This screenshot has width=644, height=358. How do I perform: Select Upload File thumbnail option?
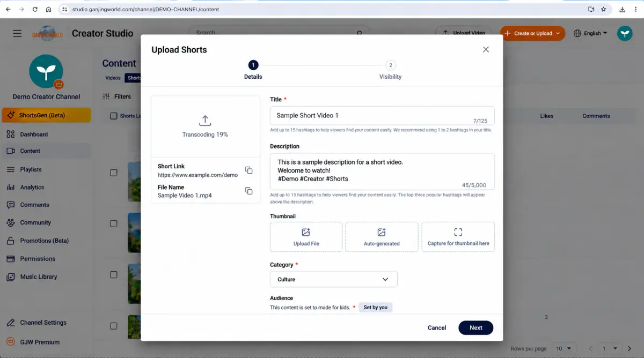pyautogui.click(x=306, y=237)
